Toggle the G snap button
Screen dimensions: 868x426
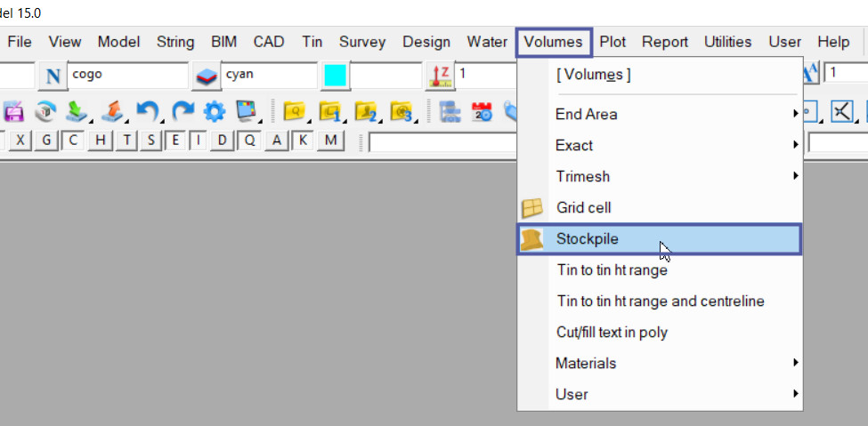point(46,141)
